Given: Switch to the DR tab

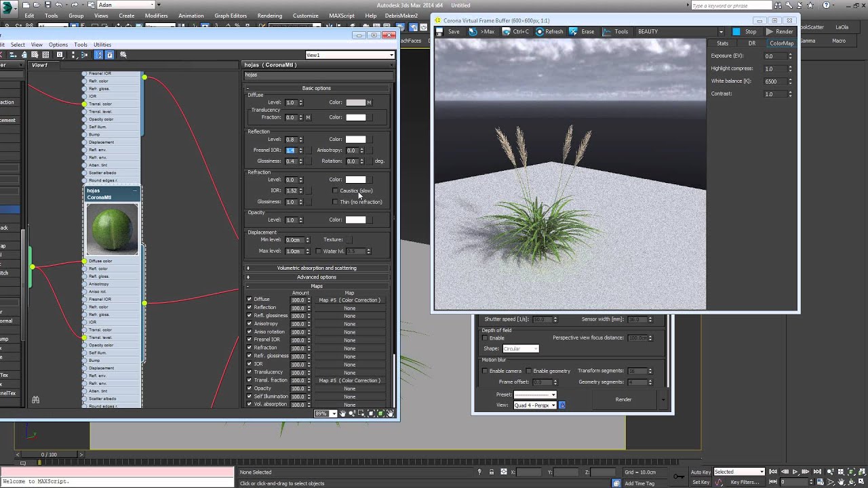Looking at the screenshot, I should (752, 43).
